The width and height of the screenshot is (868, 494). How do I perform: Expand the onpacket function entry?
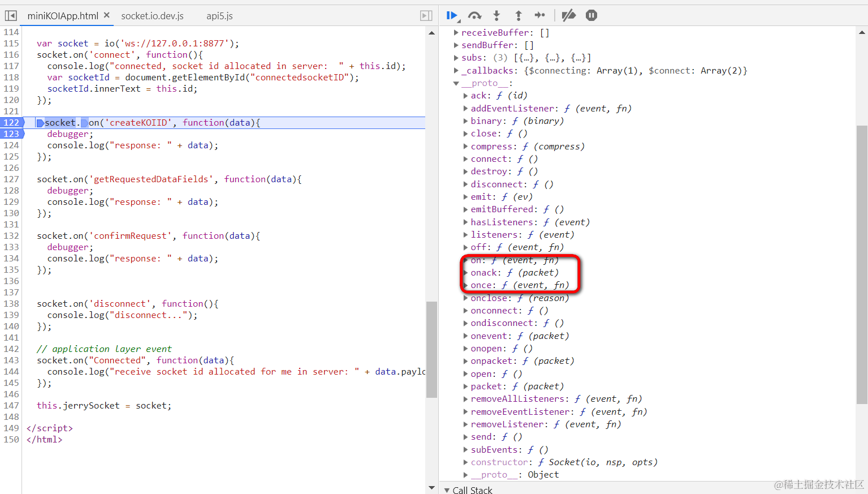(x=465, y=361)
